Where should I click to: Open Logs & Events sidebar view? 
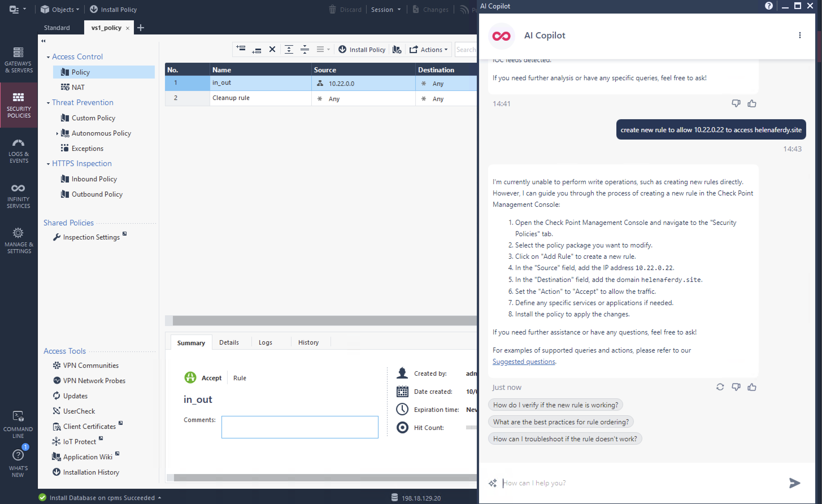(18, 151)
